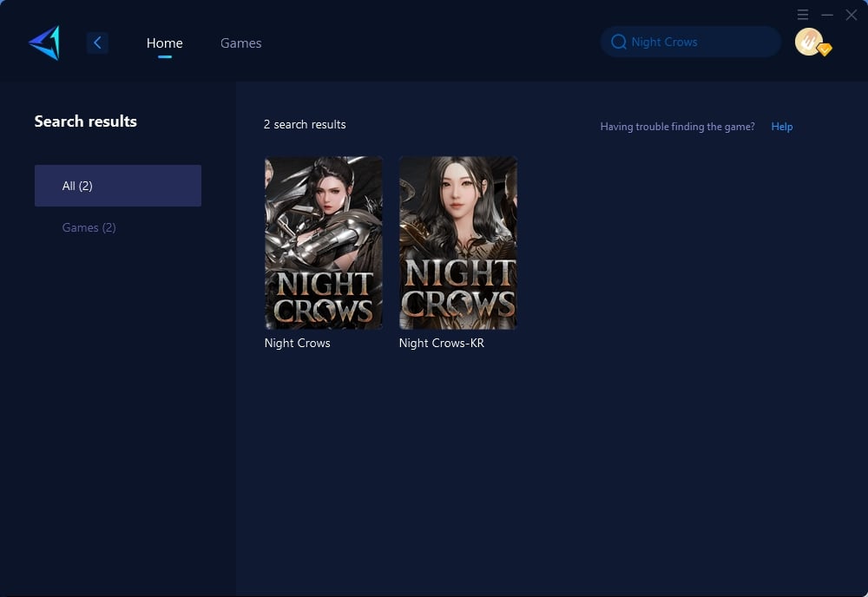Minimize the application window
Viewport: 868px width, 597px height.
[x=827, y=15]
